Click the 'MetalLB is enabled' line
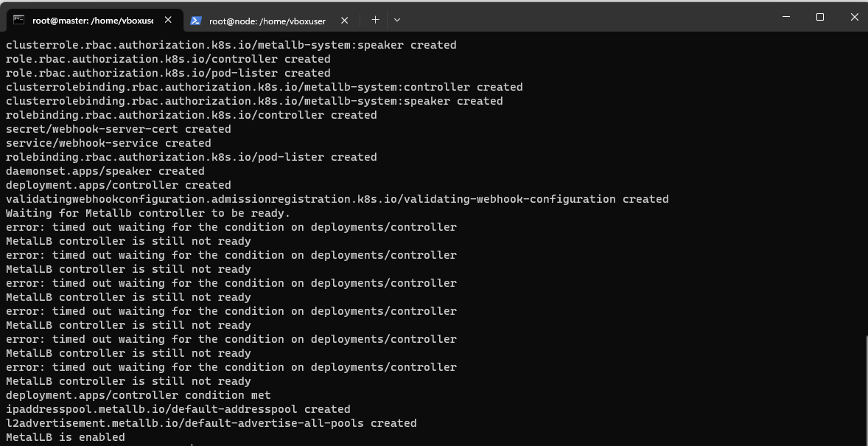868x446 pixels. [66, 437]
